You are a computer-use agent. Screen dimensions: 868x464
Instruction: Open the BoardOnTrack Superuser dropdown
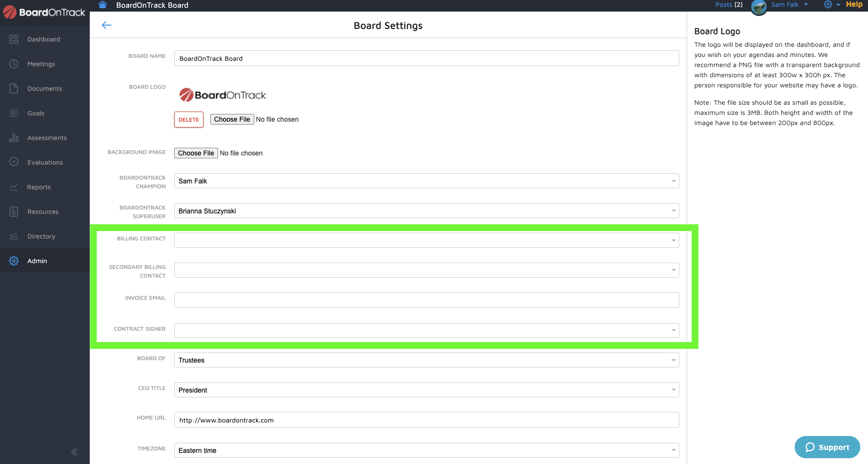point(427,211)
